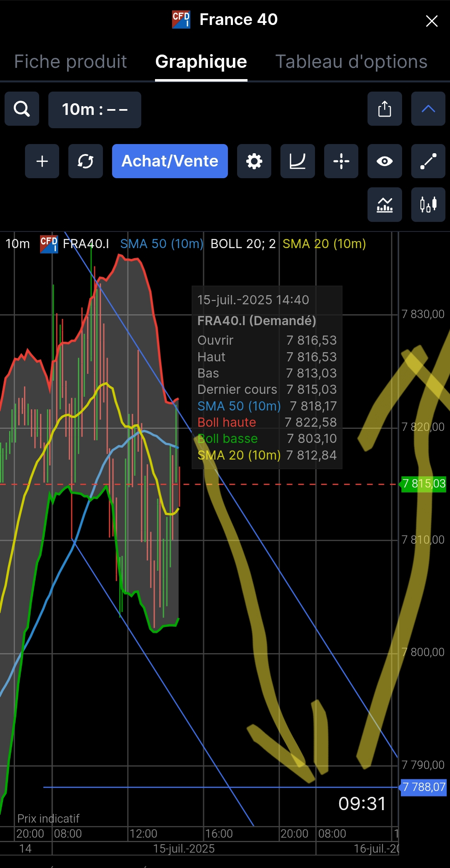Viewport: 450px width, 868px height.
Task: Collapse the toolbar with the chevron up
Action: pos(428,109)
